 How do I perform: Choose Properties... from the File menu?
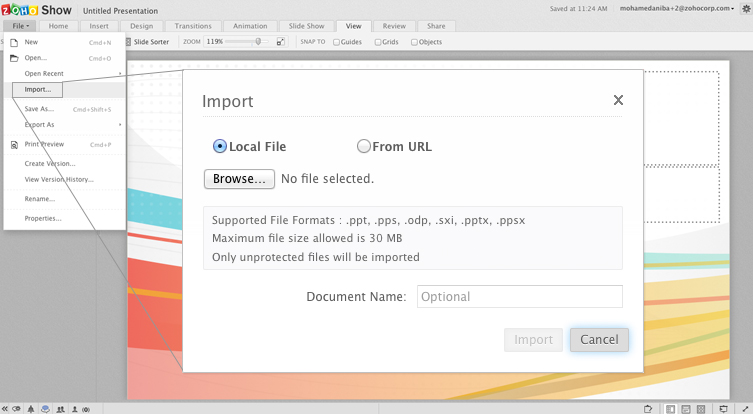pyautogui.click(x=43, y=217)
